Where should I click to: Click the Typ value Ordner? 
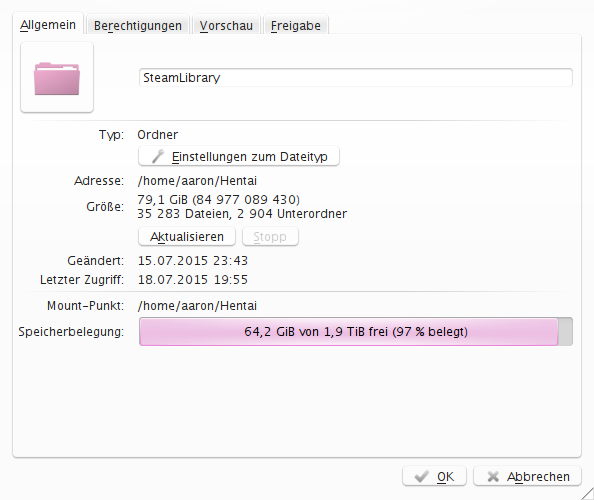tap(158, 134)
